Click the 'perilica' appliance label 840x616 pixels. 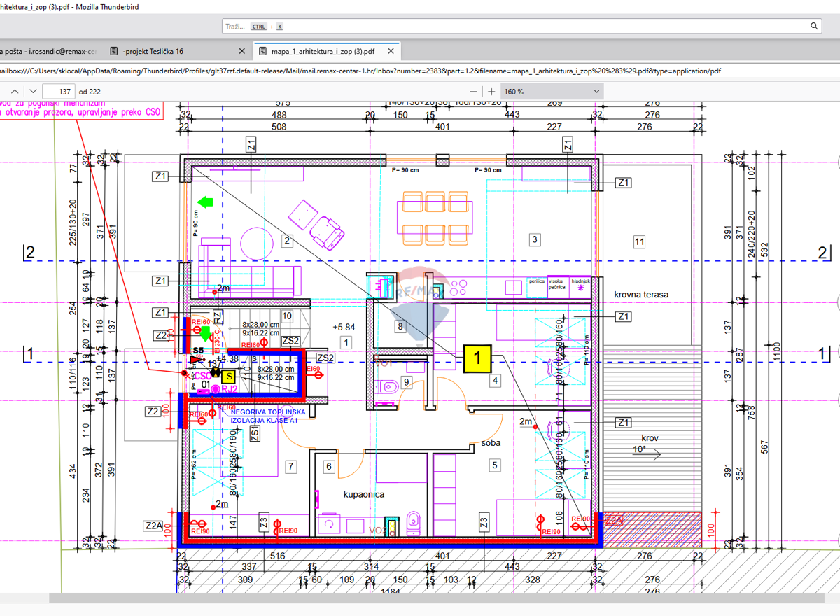[x=537, y=281]
